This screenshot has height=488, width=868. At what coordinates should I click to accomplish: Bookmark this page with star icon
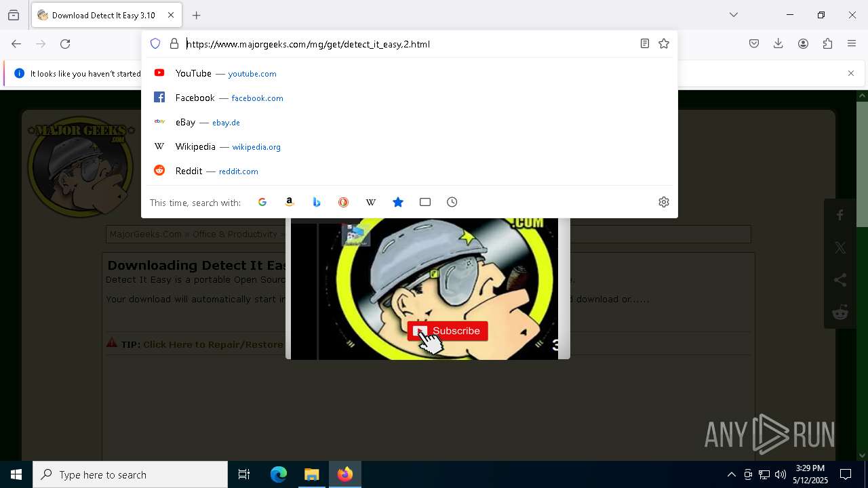[x=664, y=44]
